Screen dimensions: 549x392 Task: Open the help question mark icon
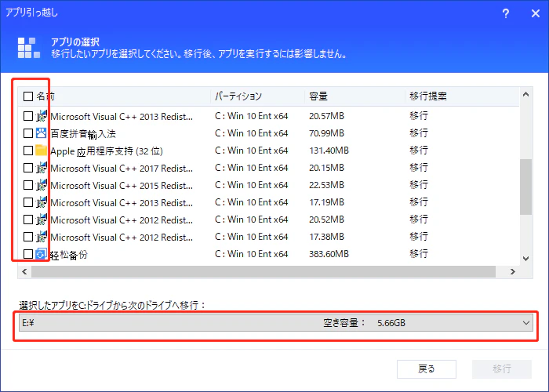[x=506, y=13]
